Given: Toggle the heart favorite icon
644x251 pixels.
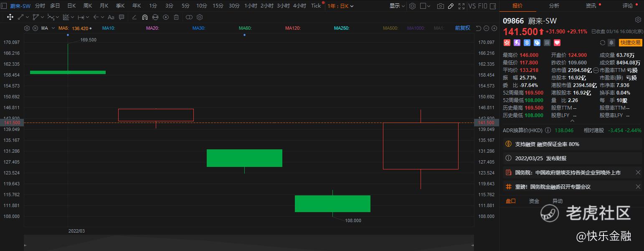Looking at the screenshot, I should 557,43.
